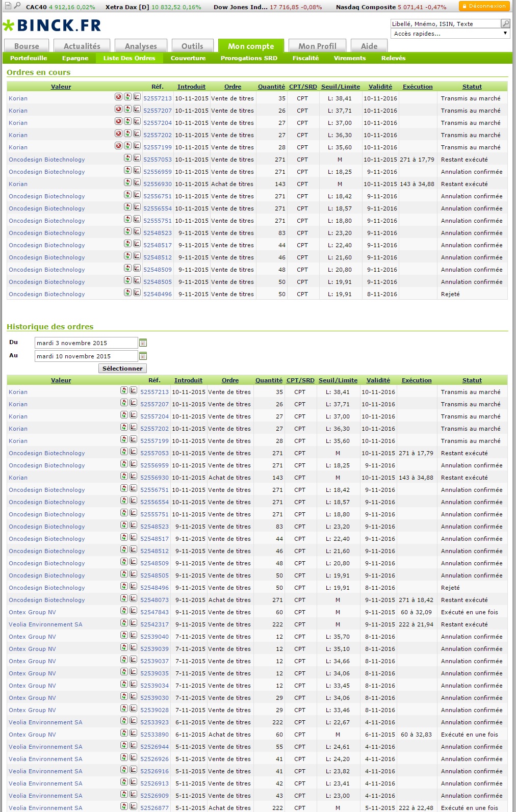Sort Ordres en cours by Introduit column
516x812 pixels.
coord(191,87)
